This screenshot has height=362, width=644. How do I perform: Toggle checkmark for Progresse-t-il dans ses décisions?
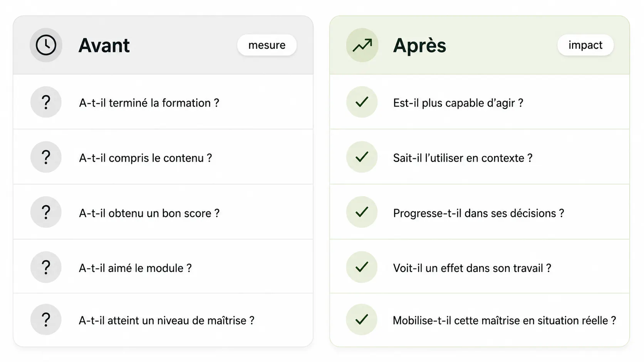click(x=362, y=212)
